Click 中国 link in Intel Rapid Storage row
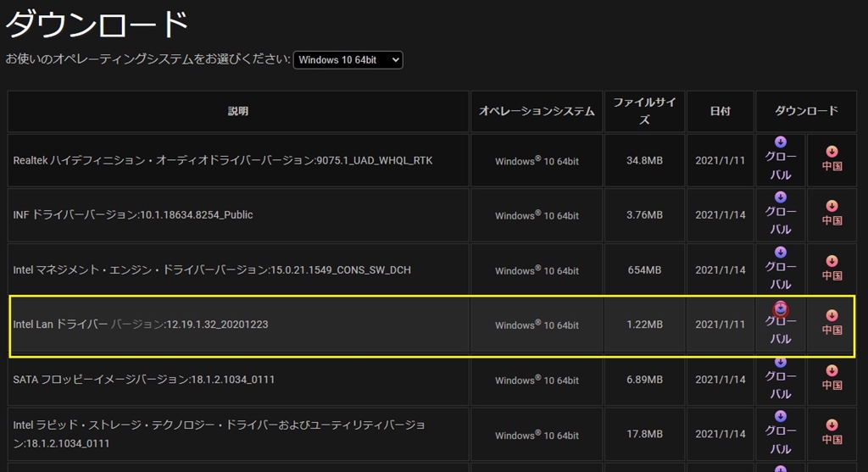The image size is (868, 472). click(x=832, y=439)
